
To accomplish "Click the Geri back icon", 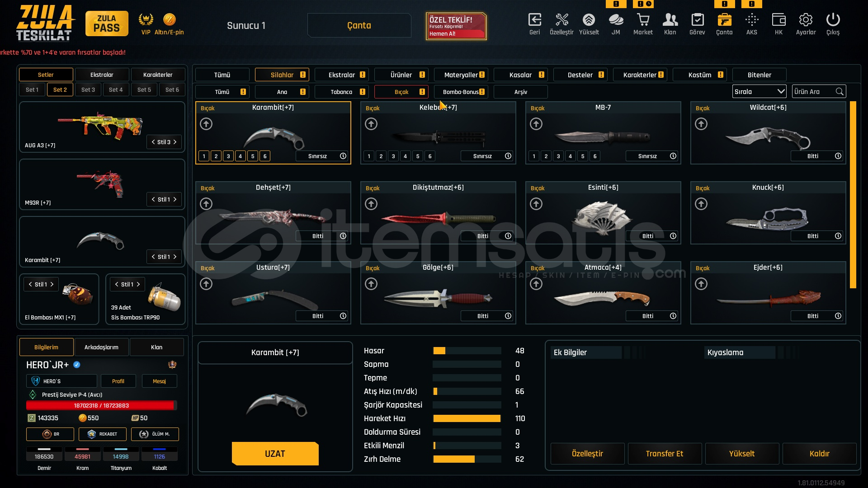I will click(x=534, y=20).
